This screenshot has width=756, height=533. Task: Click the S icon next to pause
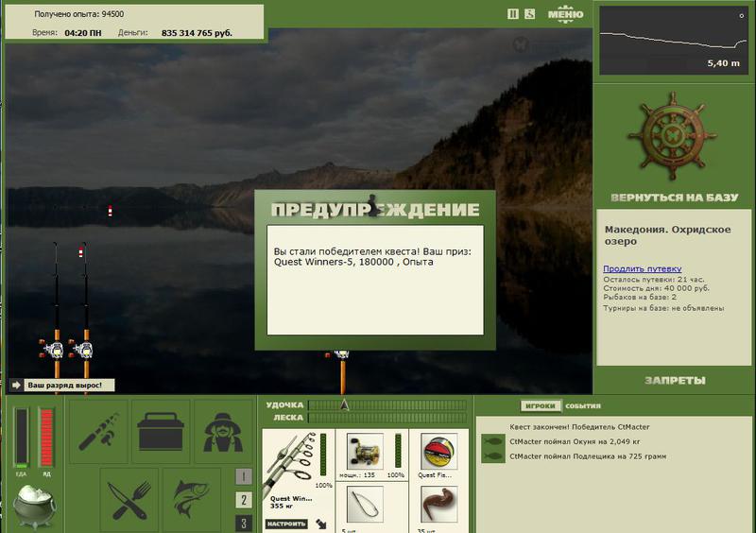tap(529, 14)
